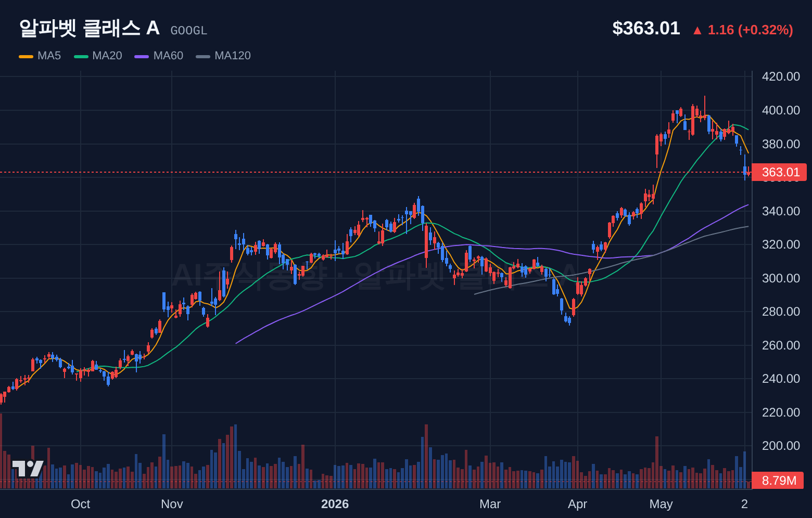Select the Nov label on time axis
The width and height of the screenshot is (812, 518).
[172, 504]
